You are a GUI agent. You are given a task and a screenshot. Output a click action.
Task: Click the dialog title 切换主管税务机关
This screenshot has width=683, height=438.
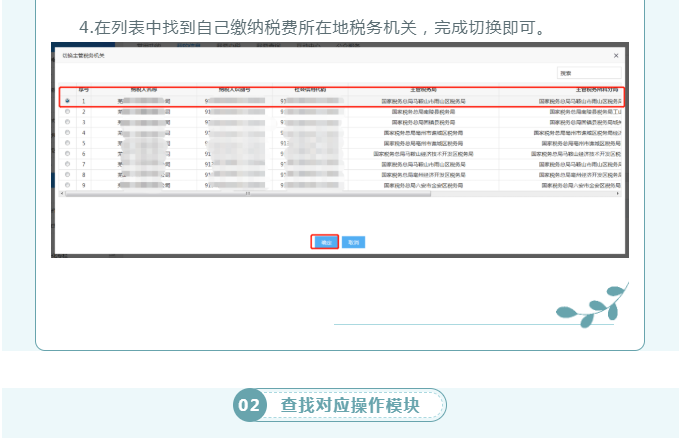click(83, 56)
